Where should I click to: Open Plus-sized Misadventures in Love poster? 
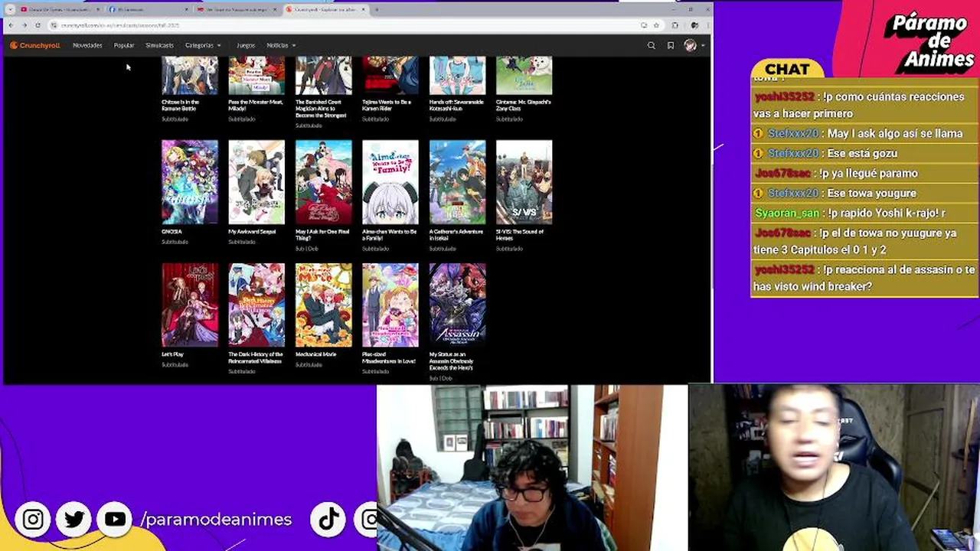tap(390, 305)
